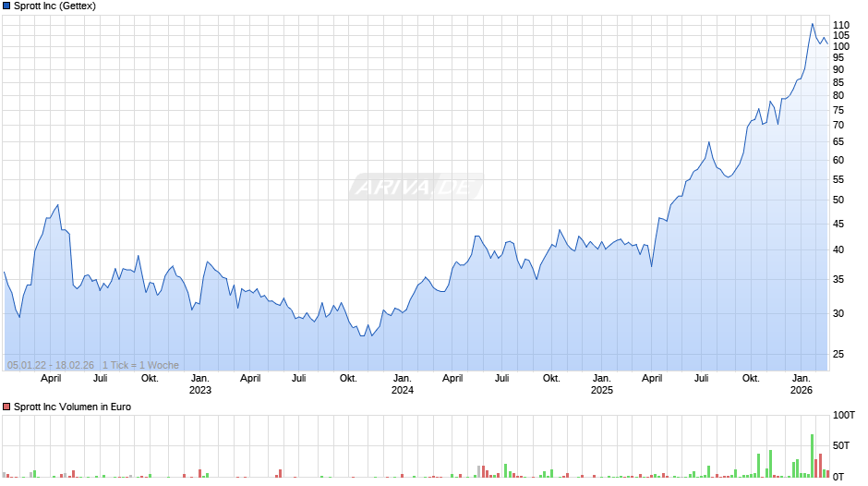Click the blue Sprott Inc legend square

(x=6, y=6)
